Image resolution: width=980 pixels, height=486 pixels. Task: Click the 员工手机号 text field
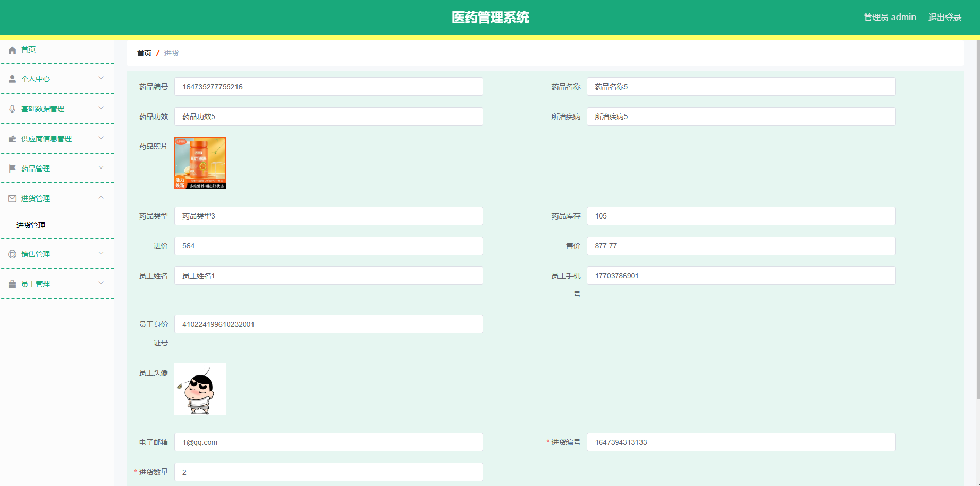pos(741,276)
